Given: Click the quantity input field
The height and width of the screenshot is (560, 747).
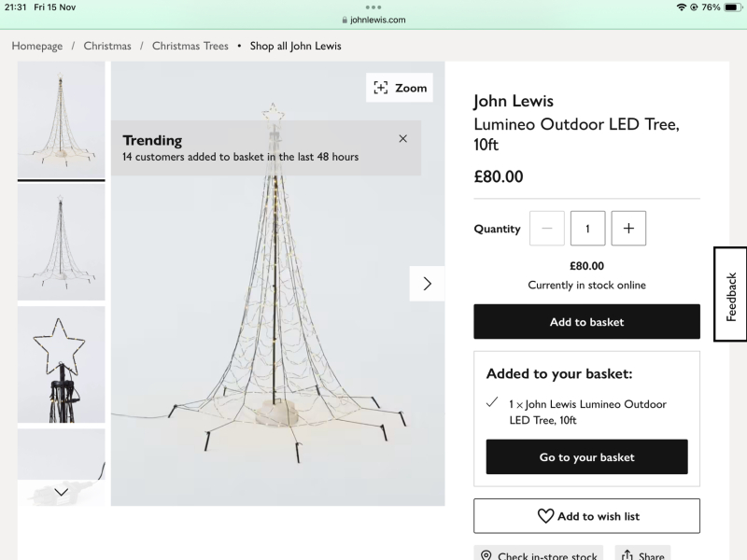Looking at the screenshot, I should pyautogui.click(x=587, y=229).
